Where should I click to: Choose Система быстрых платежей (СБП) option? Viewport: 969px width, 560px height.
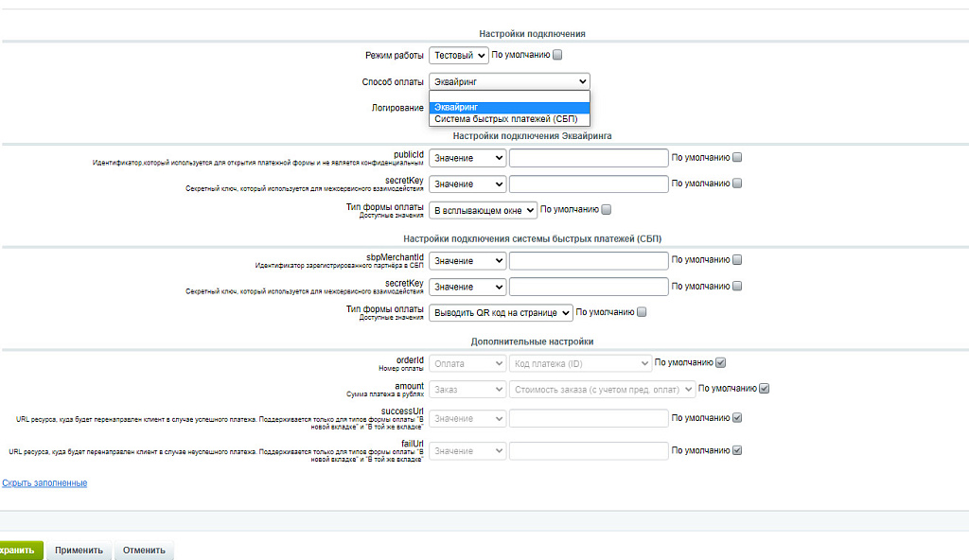(509, 119)
